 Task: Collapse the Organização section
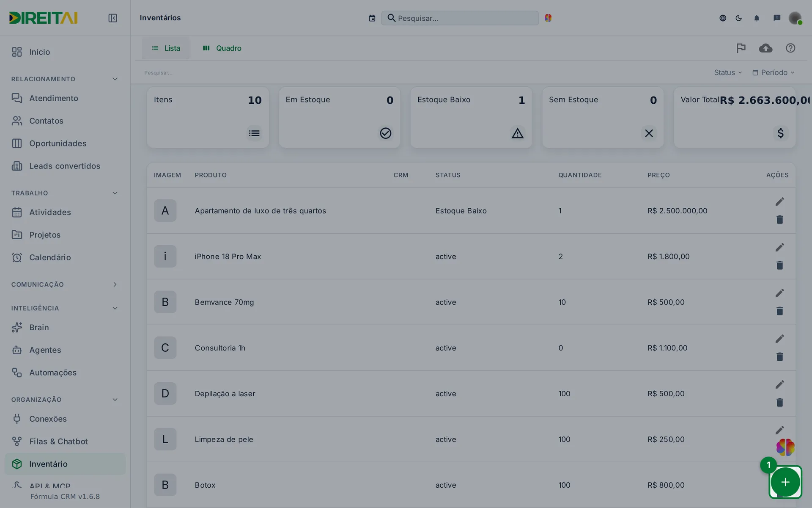tap(115, 400)
